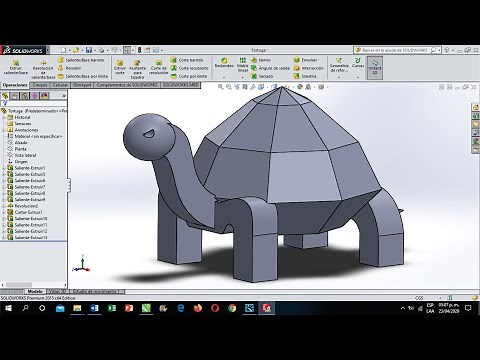Open the DimXpert tab
The width and height of the screenshot is (480, 360).
82,85
